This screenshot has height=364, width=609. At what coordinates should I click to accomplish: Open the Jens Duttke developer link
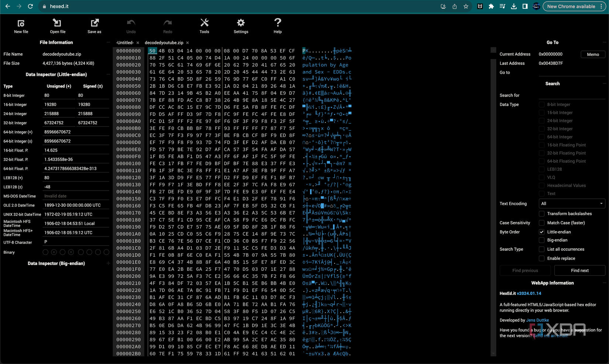pyautogui.click(x=537, y=320)
